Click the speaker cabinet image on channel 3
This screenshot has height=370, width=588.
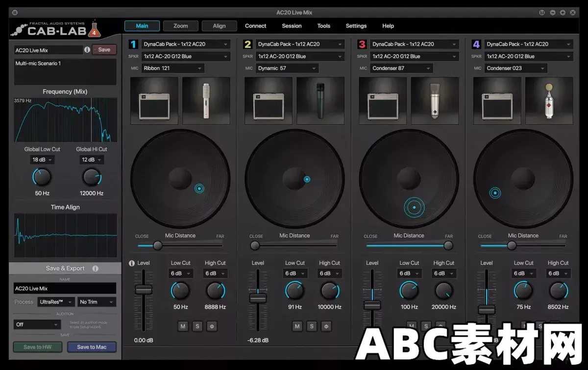(x=383, y=101)
